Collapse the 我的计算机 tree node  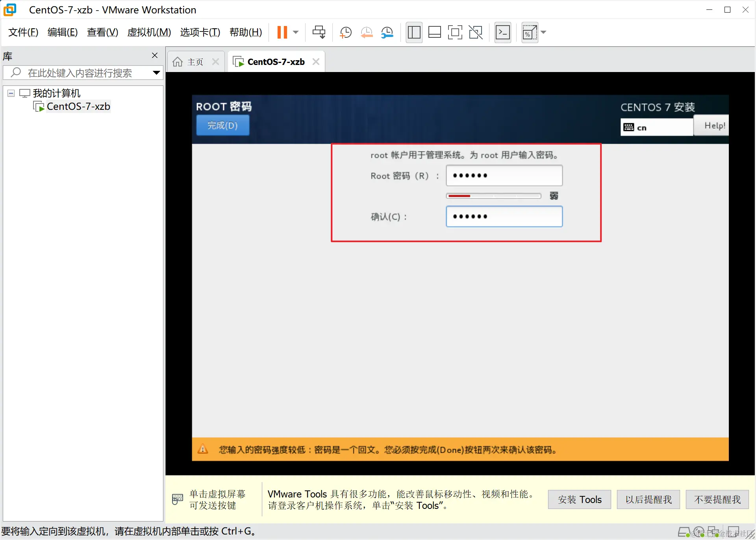11,93
